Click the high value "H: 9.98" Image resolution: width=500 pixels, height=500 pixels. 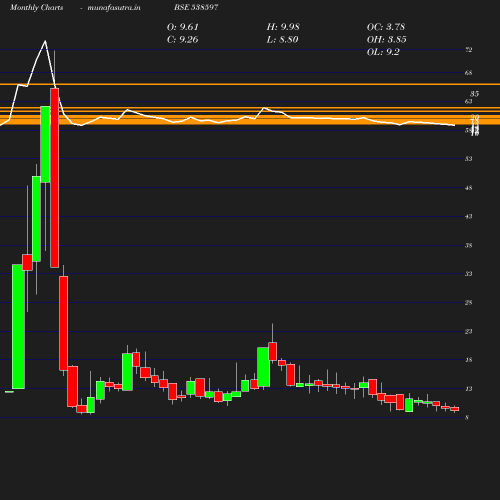click(283, 27)
